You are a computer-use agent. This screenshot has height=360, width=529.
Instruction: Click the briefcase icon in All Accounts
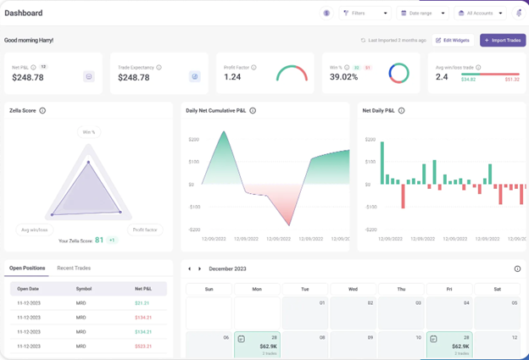461,13
